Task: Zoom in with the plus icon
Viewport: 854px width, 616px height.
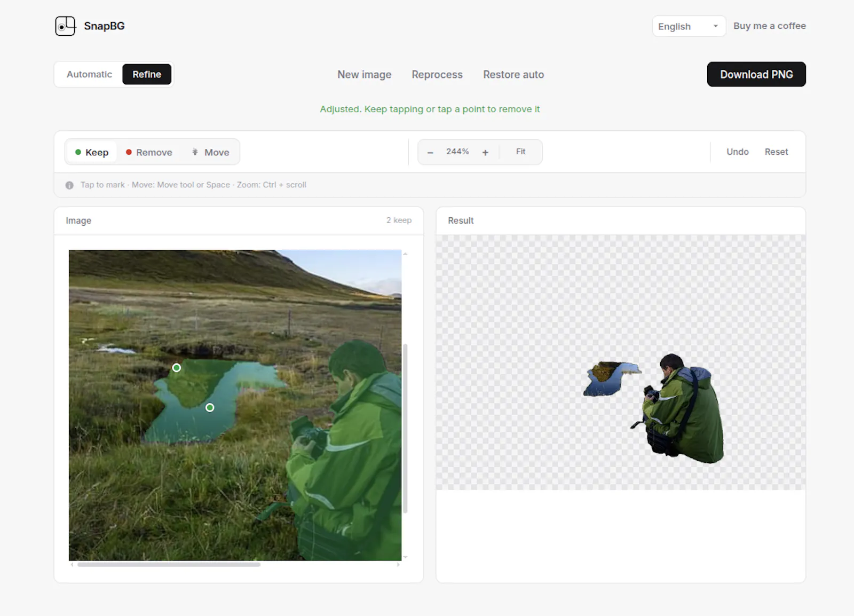Action: click(x=485, y=153)
